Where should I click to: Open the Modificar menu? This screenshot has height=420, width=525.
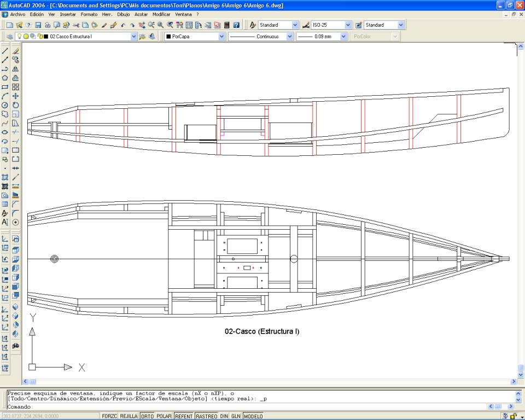click(x=161, y=14)
